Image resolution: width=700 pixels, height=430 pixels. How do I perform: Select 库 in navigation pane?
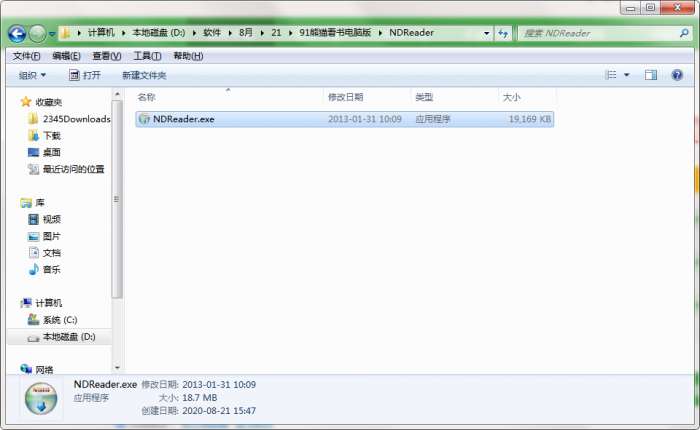(x=40, y=203)
